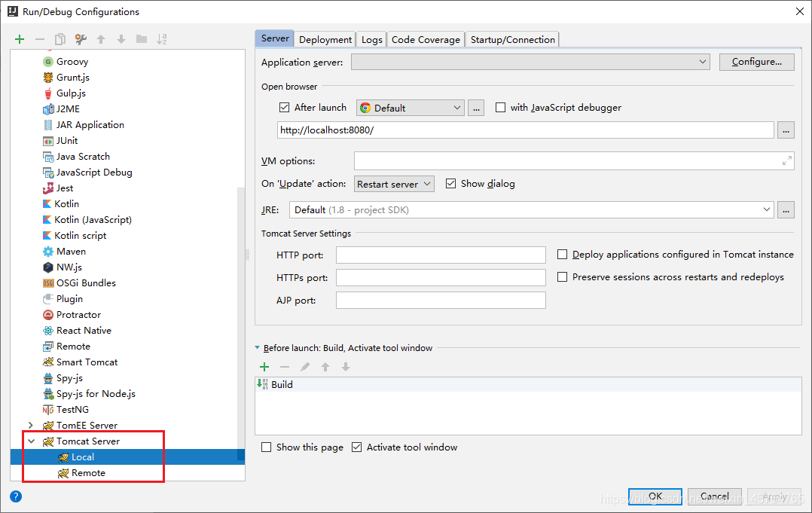Collapse the Tomcat Server node

pos(31,441)
